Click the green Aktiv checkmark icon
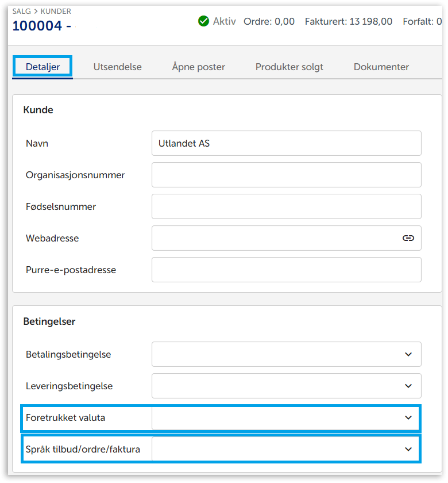448x483 pixels. click(203, 21)
